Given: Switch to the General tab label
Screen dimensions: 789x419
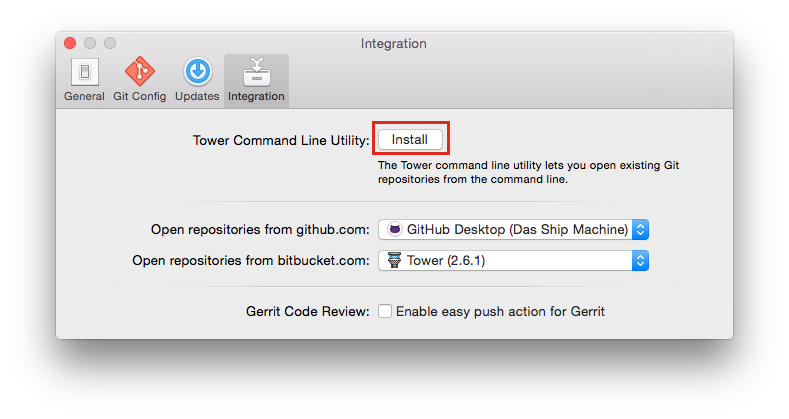Looking at the screenshot, I should [x=84, y=97].
